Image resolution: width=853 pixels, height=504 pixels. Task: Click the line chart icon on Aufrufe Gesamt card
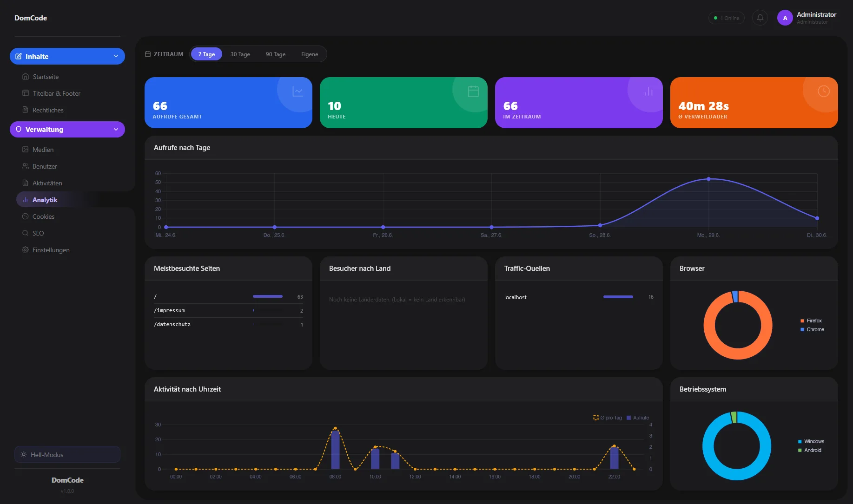298,92
